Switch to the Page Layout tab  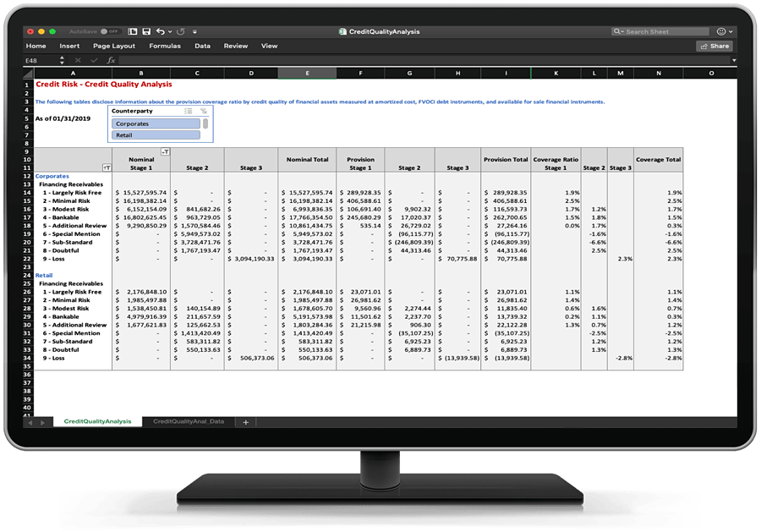114,47
